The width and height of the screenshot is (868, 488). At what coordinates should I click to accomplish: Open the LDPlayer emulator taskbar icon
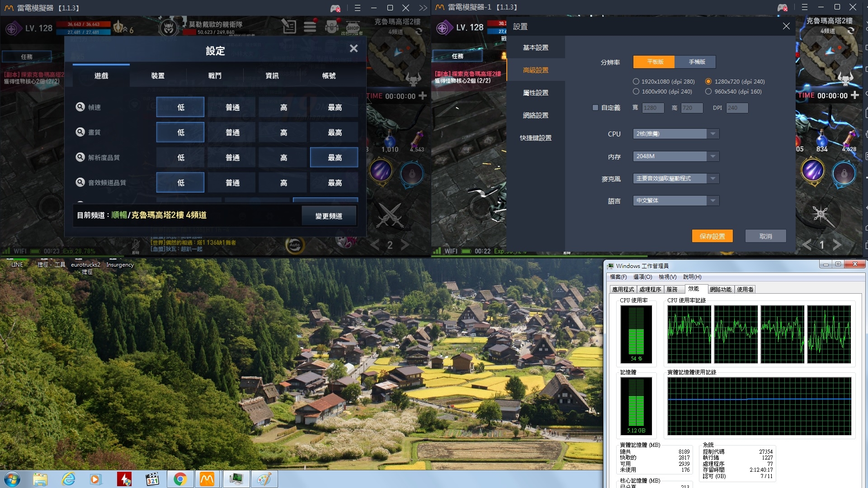207,479
